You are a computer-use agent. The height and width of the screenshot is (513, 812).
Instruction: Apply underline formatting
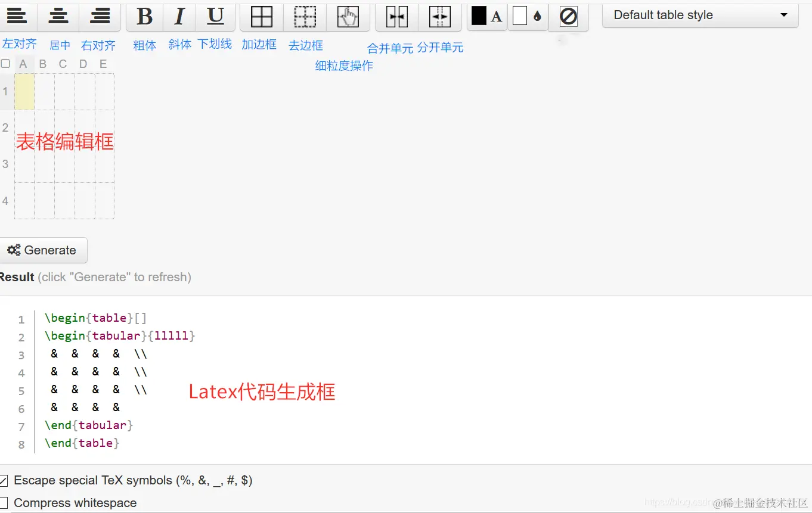click(215, 17)
